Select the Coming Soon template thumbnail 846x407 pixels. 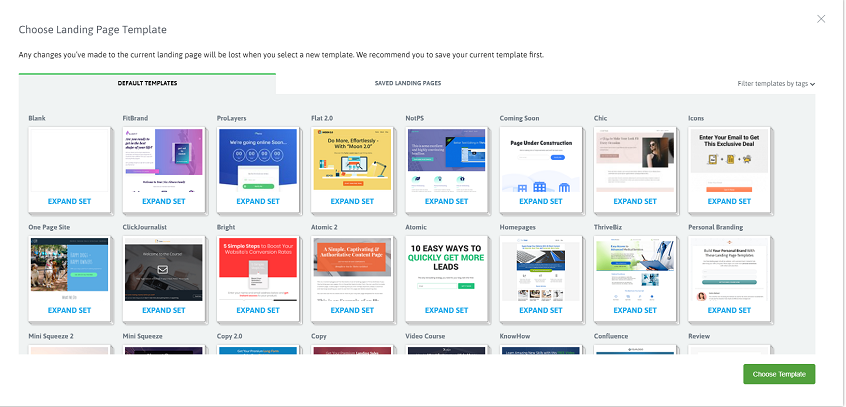pos(541,160)
